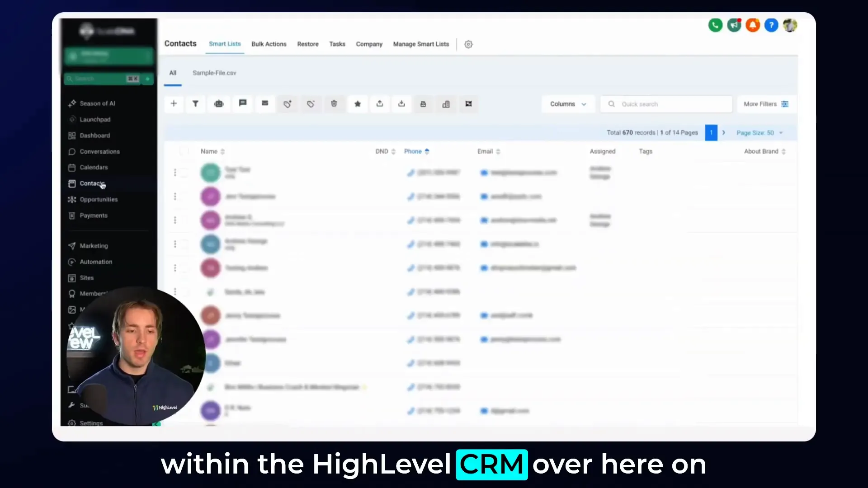Viewport: 868px width, 488px height.
Task: Click the blue help question mark icon
Action: 771,25
